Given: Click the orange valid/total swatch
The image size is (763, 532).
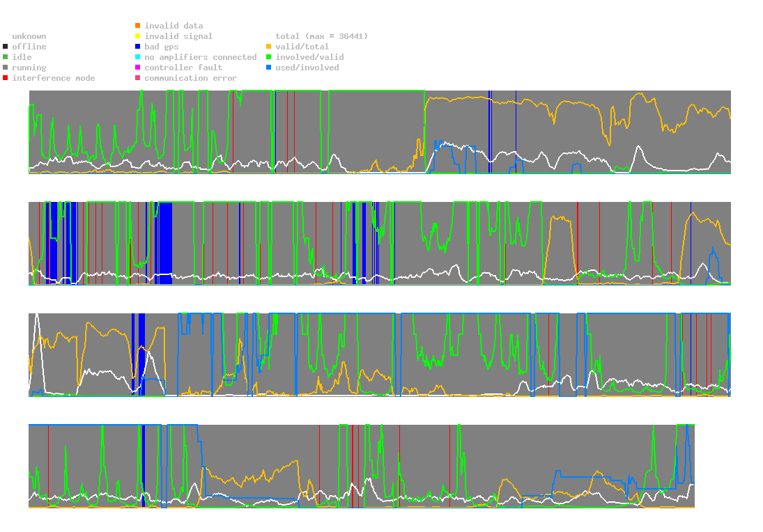Looking at the screenshot, I should (268, 47).
